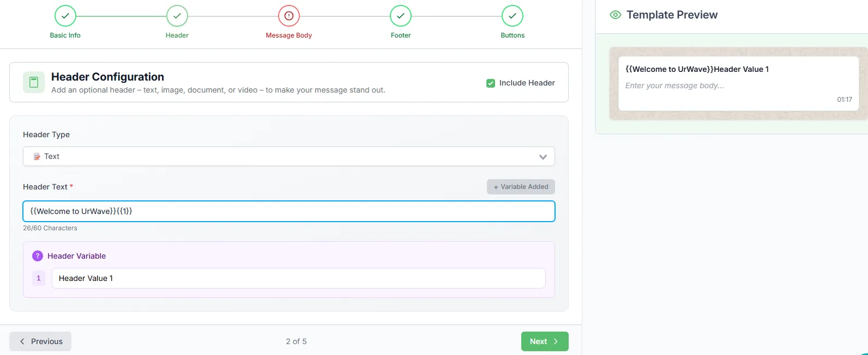Image resolution: width=868 pixels, height=355 pixels.
Task: Click the Header Configuration document icon
Action: (34, 82)
